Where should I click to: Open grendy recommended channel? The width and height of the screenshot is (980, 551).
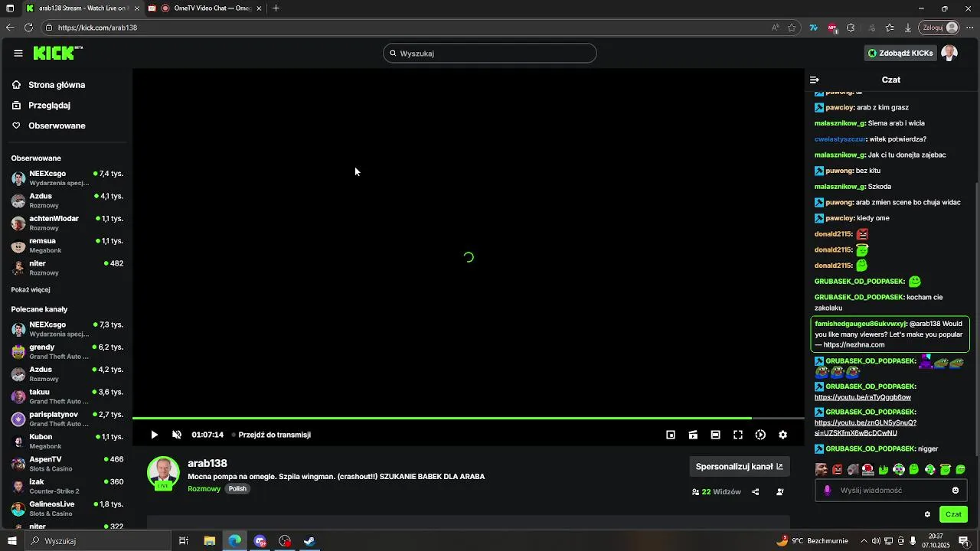tap(67, 351)
